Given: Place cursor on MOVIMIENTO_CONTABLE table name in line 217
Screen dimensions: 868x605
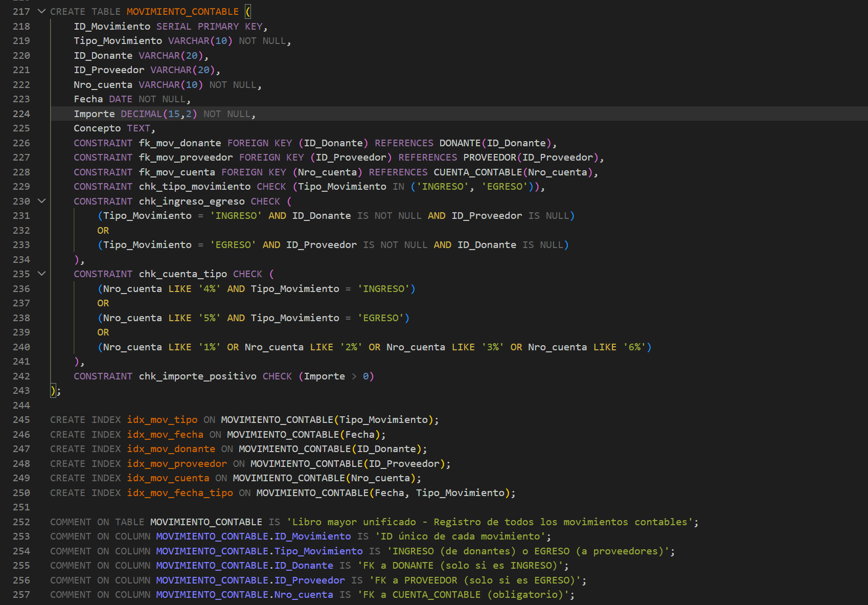Looking at the screenshot, I should pyautogui.click(x=182, y=11).
